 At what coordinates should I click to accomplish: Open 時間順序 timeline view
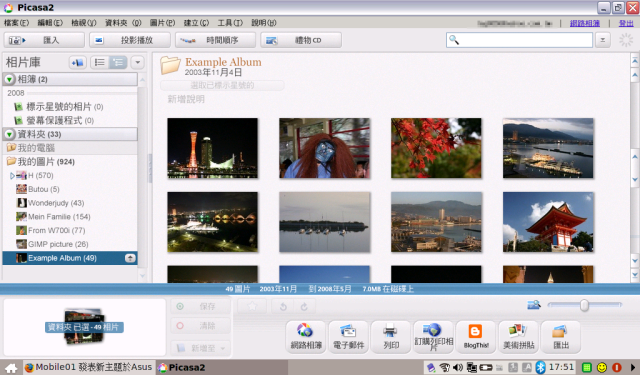pyautogui.click(x=216, y=40)
